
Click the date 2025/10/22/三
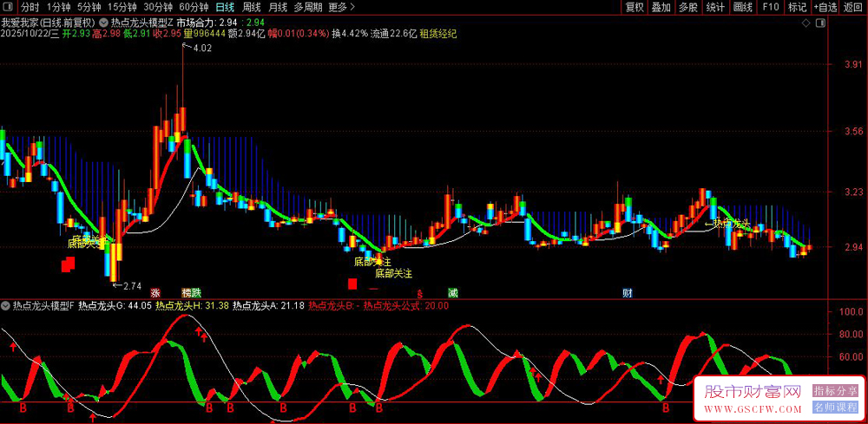(30, 33)
